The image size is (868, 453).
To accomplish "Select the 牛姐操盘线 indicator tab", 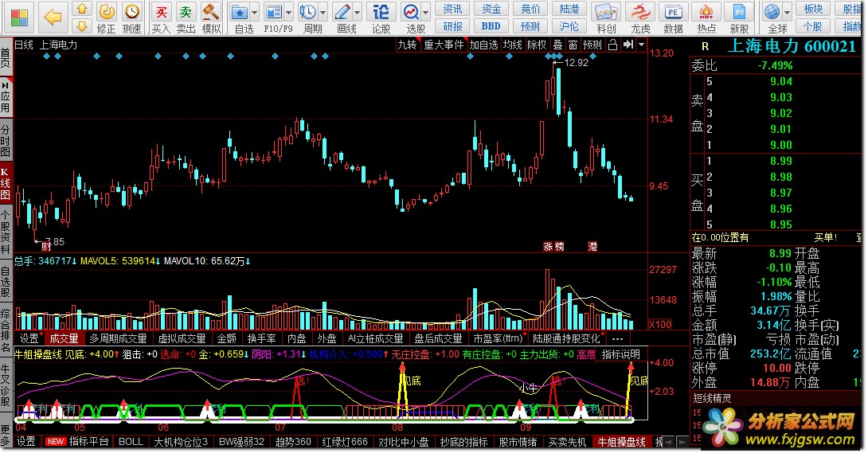I will tap(622, 441).
